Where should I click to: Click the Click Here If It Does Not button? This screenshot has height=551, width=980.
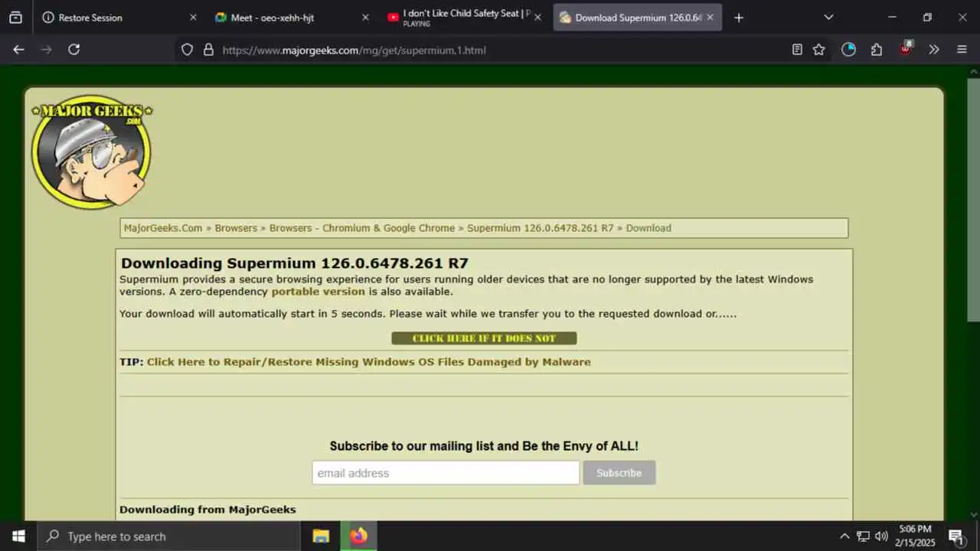click(484, 338)
